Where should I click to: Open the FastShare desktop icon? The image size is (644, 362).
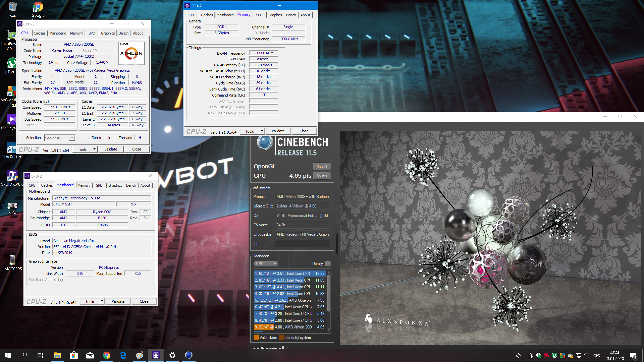tap(13, 150)
